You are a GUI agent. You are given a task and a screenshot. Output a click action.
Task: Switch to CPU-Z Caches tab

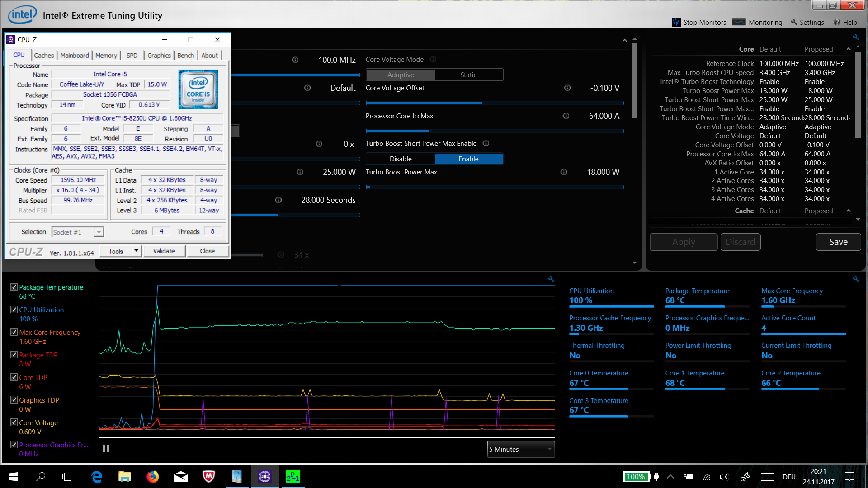point(44,55)
